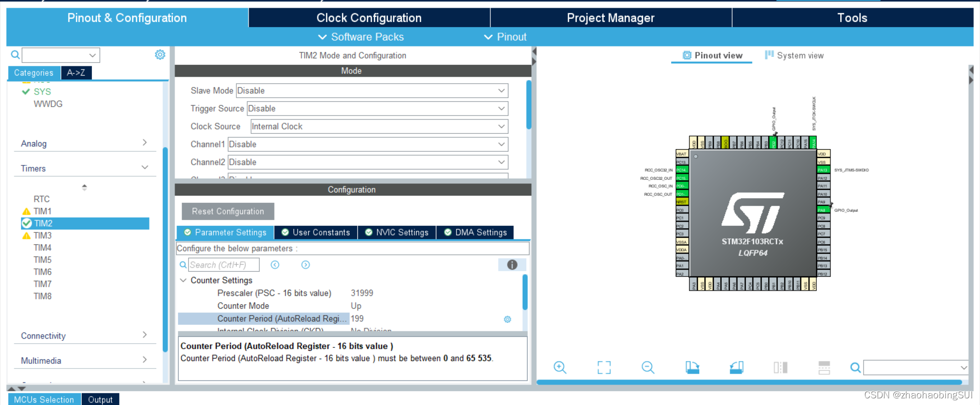Select the Parameter Settings tab

pyautogui.click(x=225, y=232)
